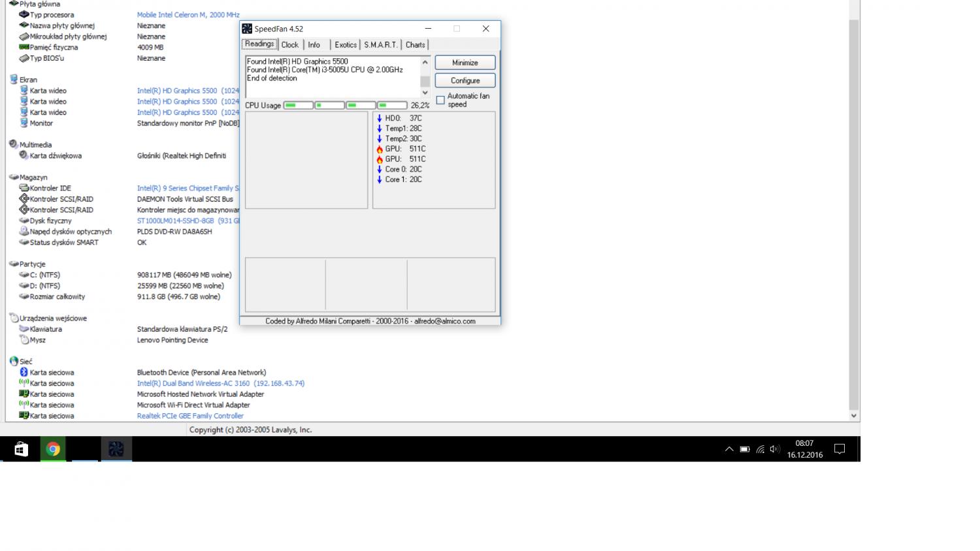This screenshot has height=551, width=980.
Task: Click the C: (NTFS) partition icon
Action: tap(24, 275)
